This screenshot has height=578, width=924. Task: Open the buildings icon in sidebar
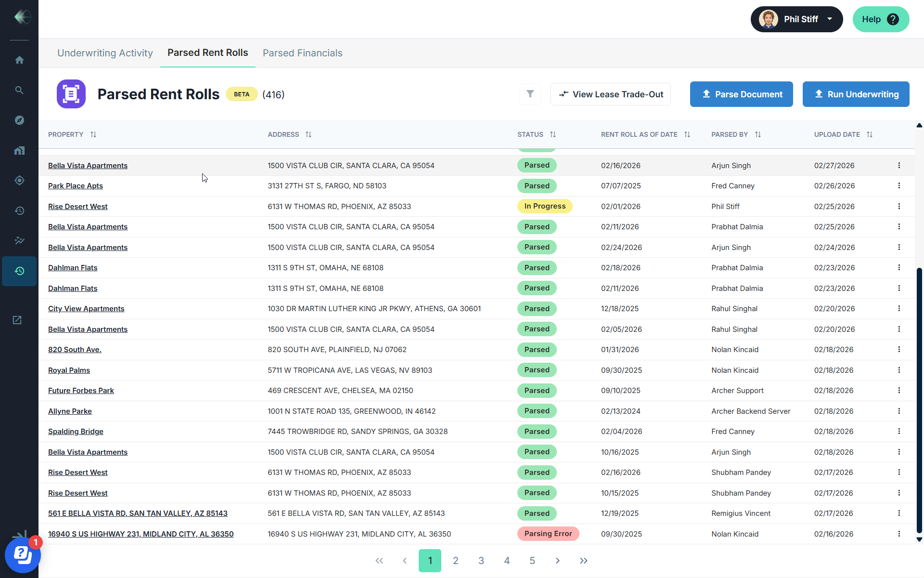[19, 150]
